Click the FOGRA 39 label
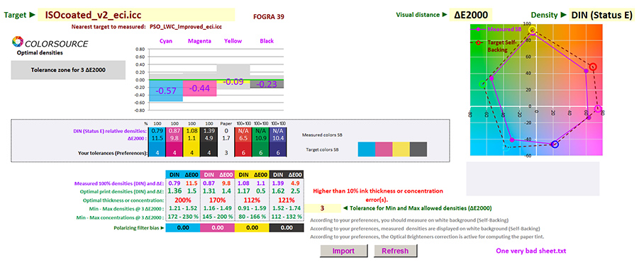 [269, 16]
